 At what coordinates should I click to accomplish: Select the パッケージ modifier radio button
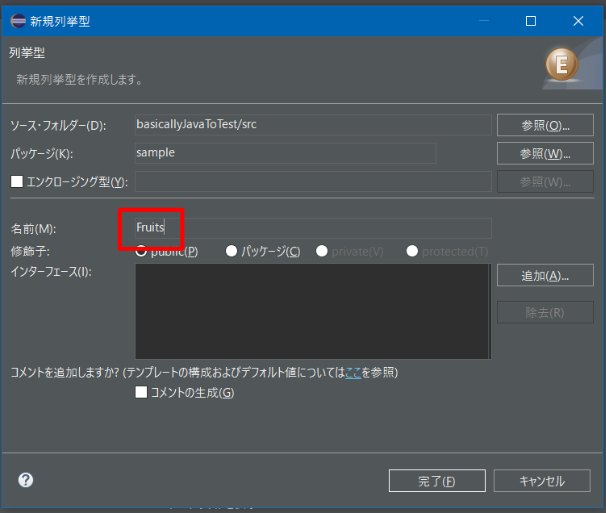[x=231, y=251]
